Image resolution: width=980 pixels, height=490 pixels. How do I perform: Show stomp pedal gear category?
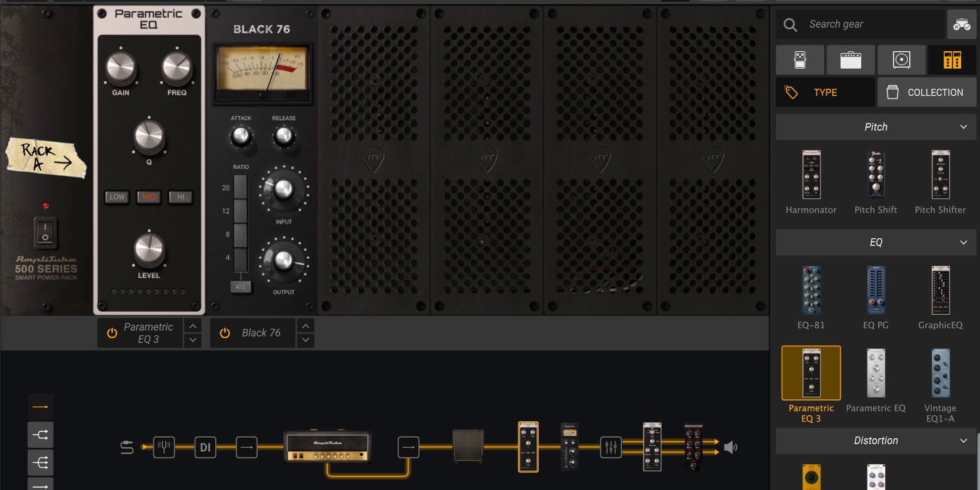pyautogui.click(x=800, y=60)
